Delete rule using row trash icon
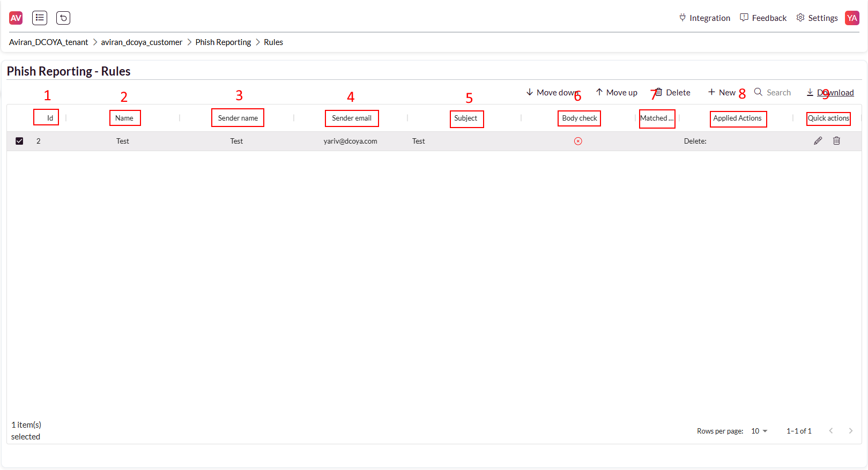 click(836, 141)
